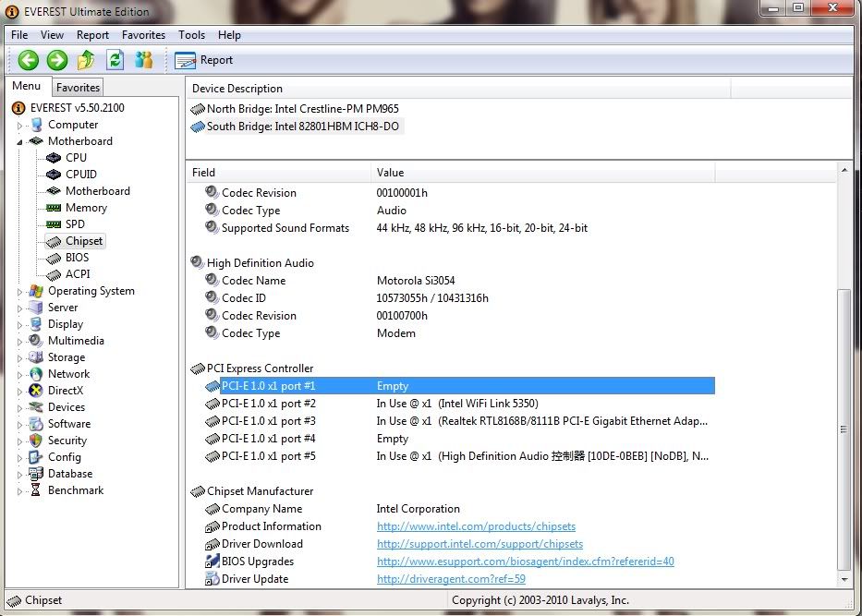This screenshot has width=862, height=616.
Task: Click the green Back arrow toolbar icon
Action: pyautogui.click(x=28, y=60)
